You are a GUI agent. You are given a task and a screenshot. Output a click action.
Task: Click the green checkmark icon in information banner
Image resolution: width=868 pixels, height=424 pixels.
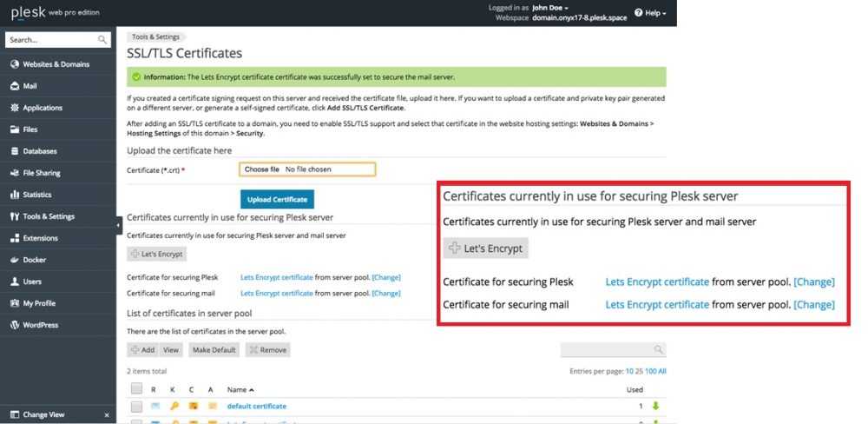pos(136,77)
